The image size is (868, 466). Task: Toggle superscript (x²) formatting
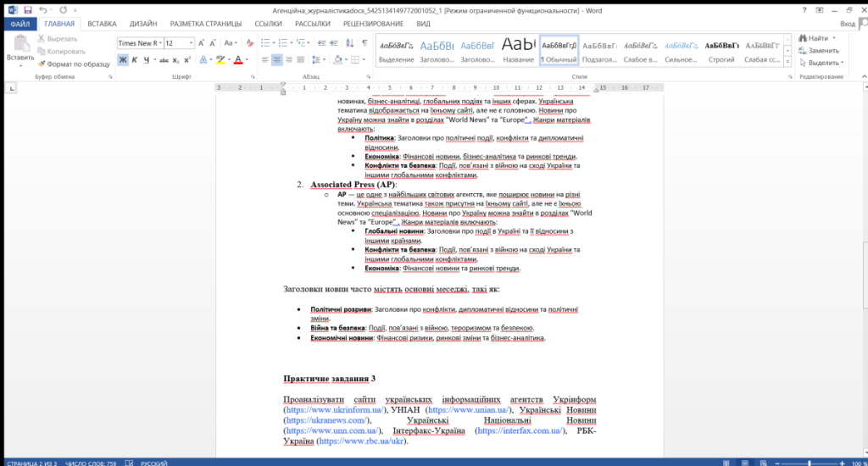(x=187, y=60)
